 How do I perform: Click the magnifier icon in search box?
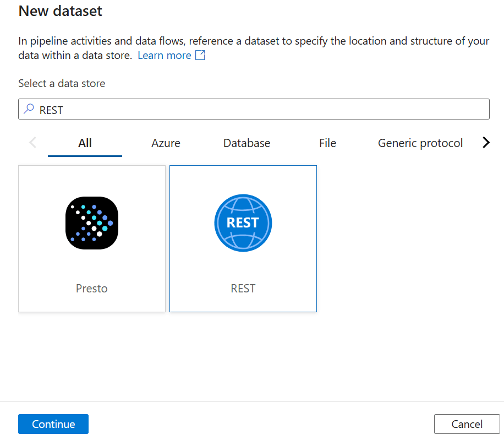coord(29,110)
